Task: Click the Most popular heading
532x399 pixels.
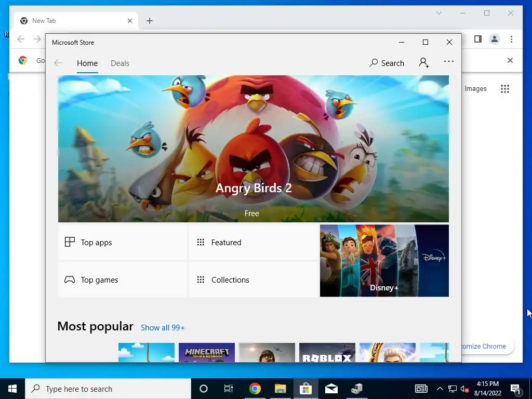Action: (x=96, y=326)
